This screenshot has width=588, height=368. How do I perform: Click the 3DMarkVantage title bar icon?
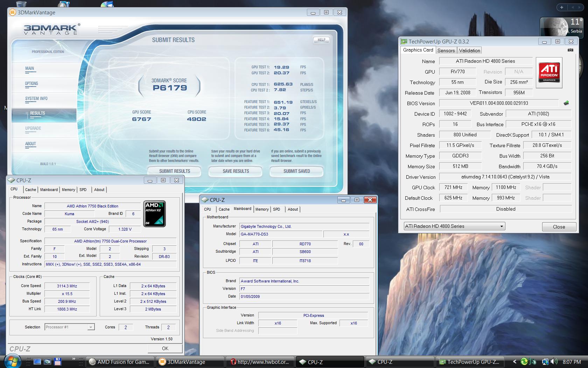[12, 13]
